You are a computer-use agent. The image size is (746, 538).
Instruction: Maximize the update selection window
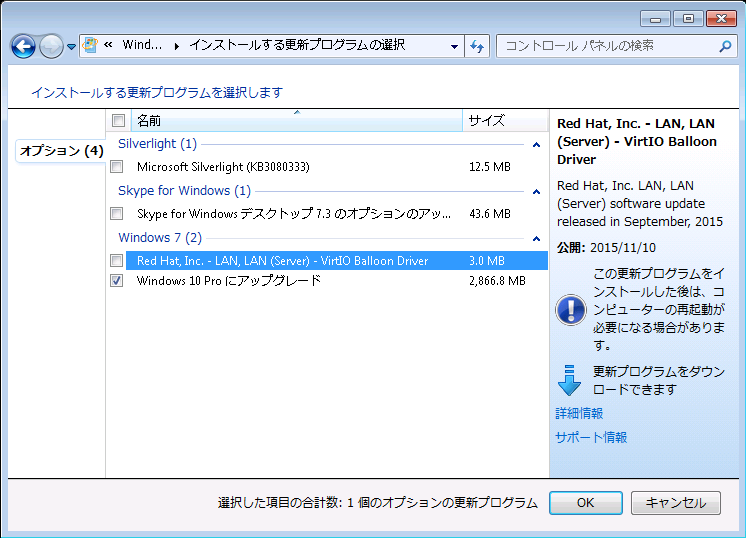[688, 19]
